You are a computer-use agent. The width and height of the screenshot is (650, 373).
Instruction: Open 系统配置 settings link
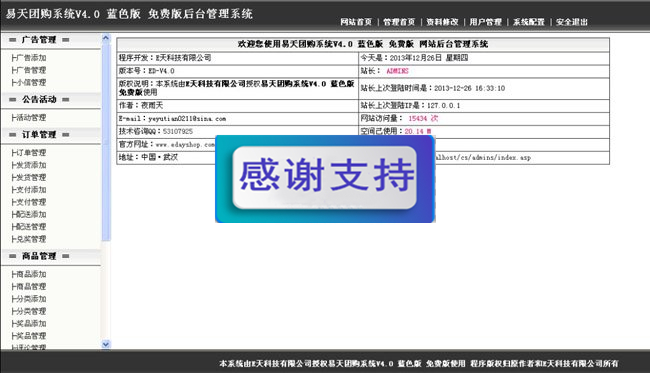coord(529,22)
